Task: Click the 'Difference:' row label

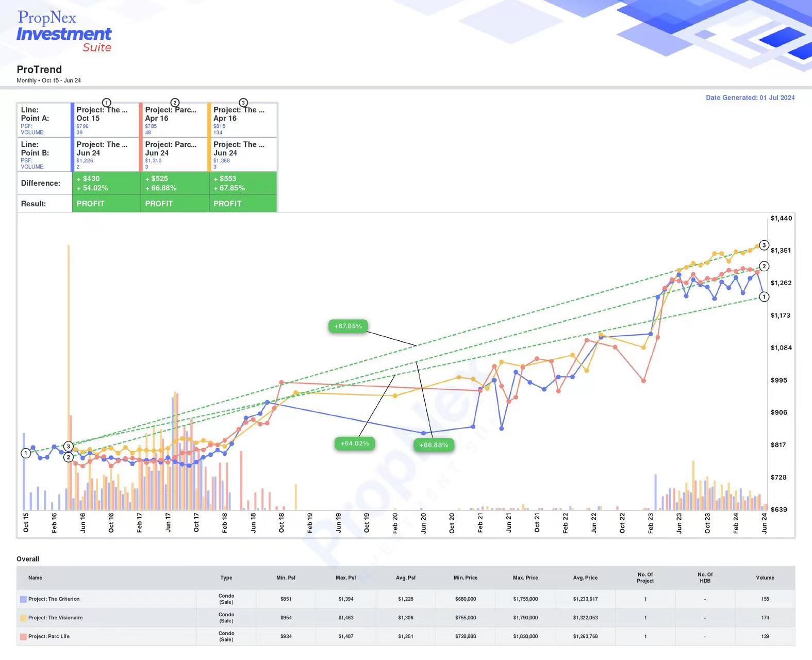Action: pyautogui.click(x=40, y=183)
